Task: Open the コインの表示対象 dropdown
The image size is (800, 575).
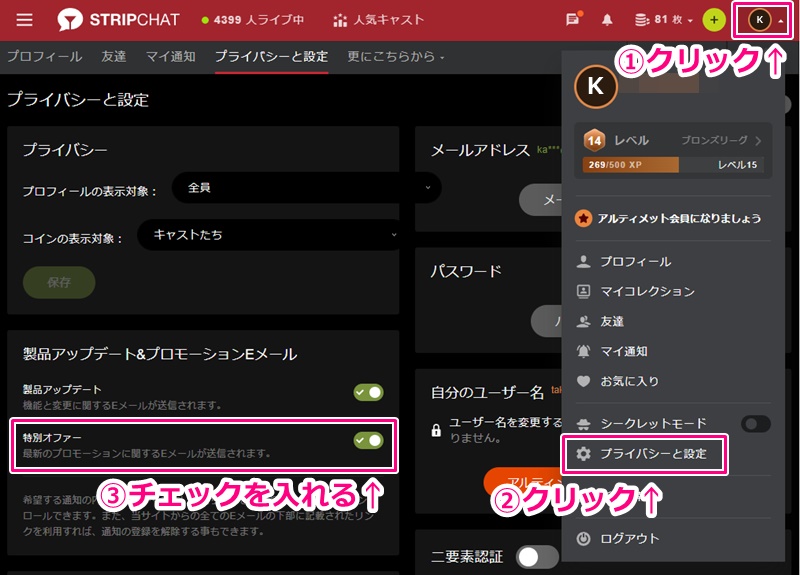Action: coord(270,235)
